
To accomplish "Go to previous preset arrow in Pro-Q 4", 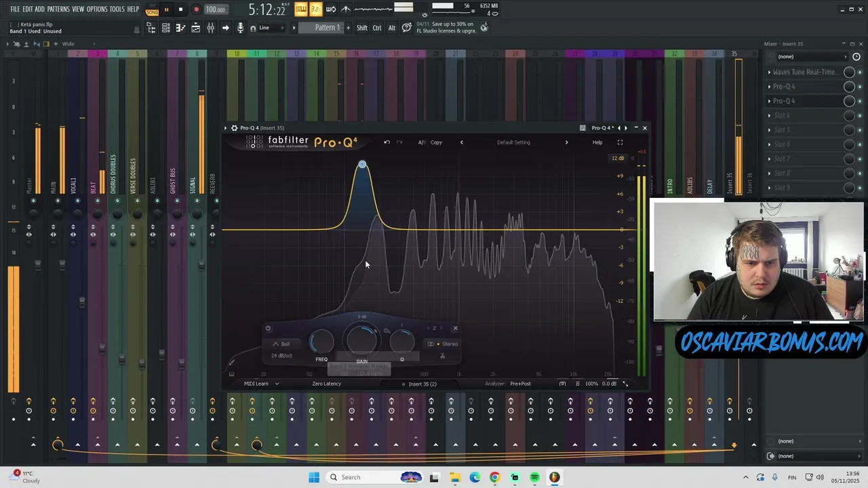I will [x=462, y=142].
